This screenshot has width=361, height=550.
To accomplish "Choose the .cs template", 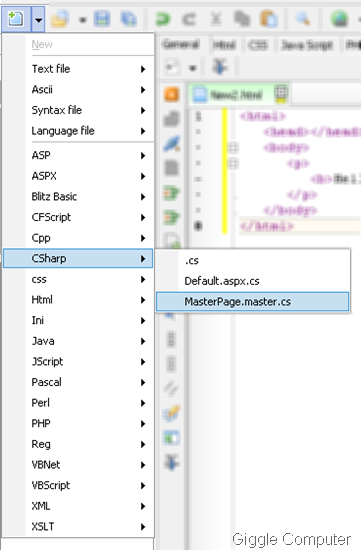I will click(253, 261).
